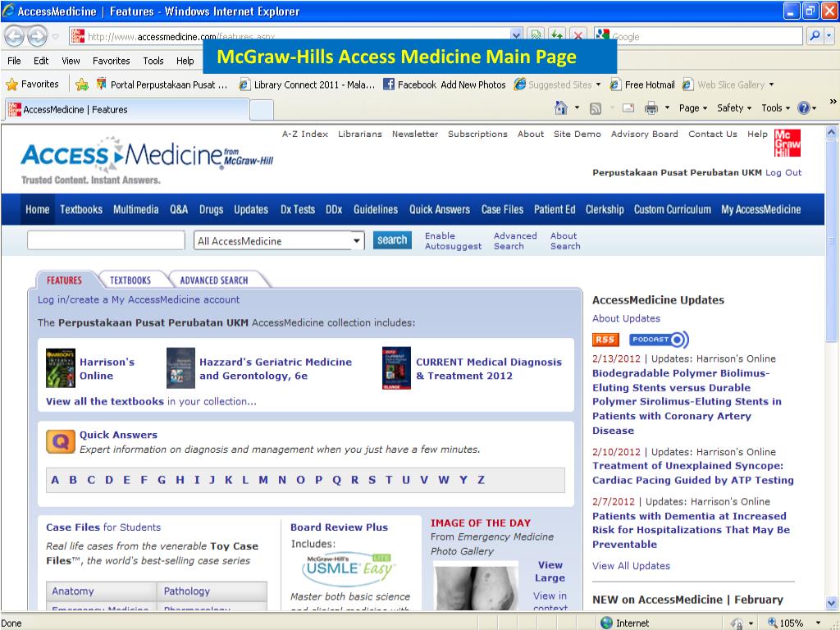Select the FEATURES tab
The height and width of the screenshot is (630, 840).
click(x=64, y=281)
